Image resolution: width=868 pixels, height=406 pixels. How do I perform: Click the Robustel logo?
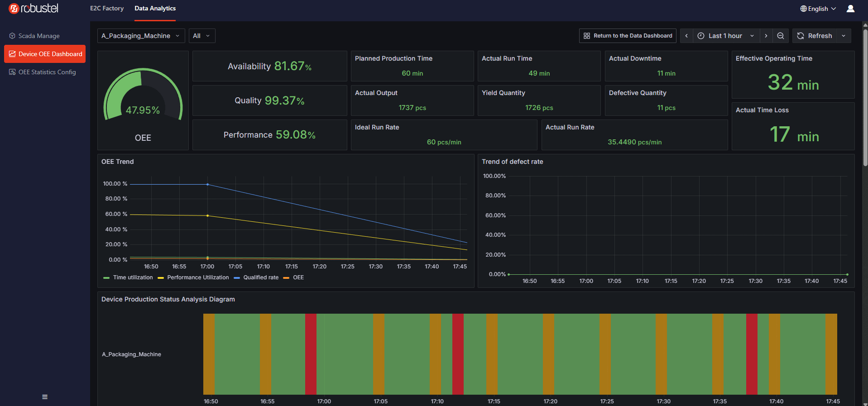(x=34, y=8)
